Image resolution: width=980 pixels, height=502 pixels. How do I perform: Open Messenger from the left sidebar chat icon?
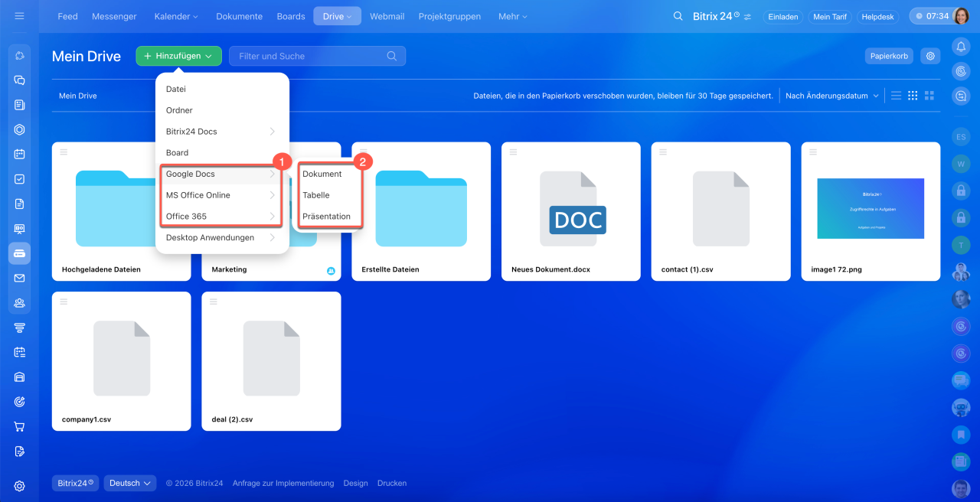pyautogui.click(x=20, y=80)
